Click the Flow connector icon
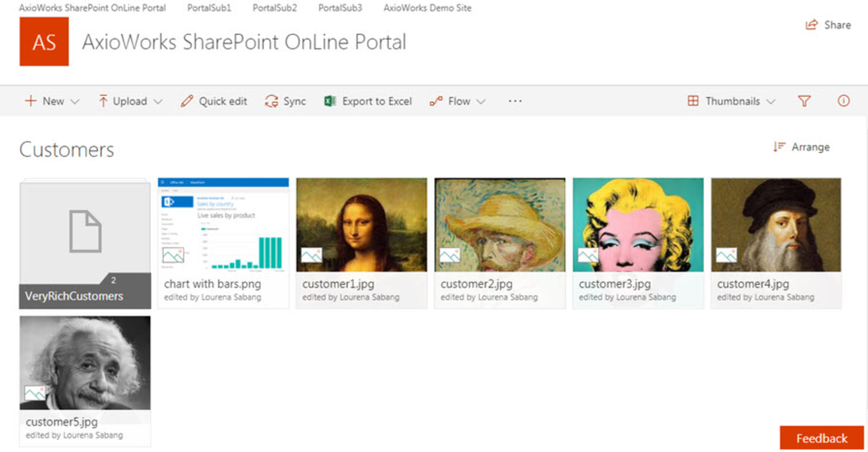This screenshot has height=452, width=868. (x=436, y=101)
